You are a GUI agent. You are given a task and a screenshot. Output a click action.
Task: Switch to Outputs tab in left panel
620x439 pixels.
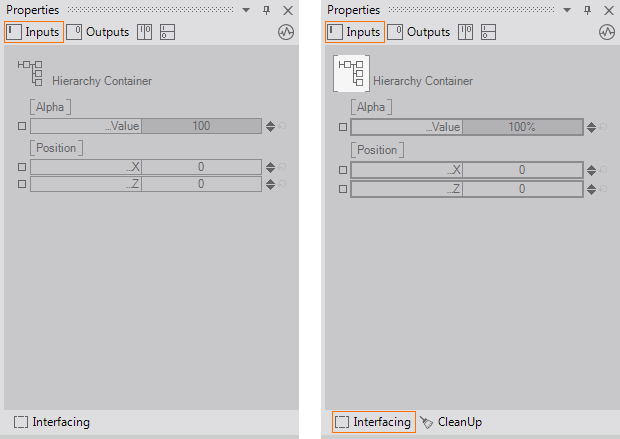98,32
